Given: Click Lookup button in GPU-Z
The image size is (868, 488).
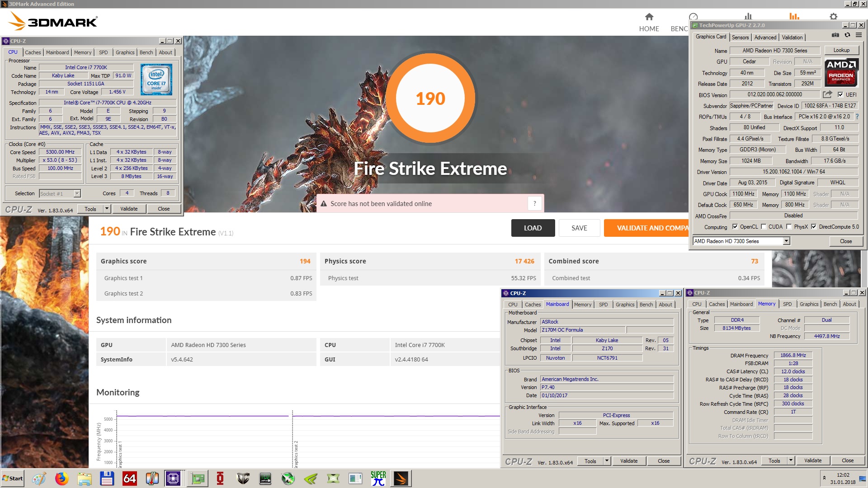Looking at the screenshot, I should pyautogui.click(x=841, y=50).
